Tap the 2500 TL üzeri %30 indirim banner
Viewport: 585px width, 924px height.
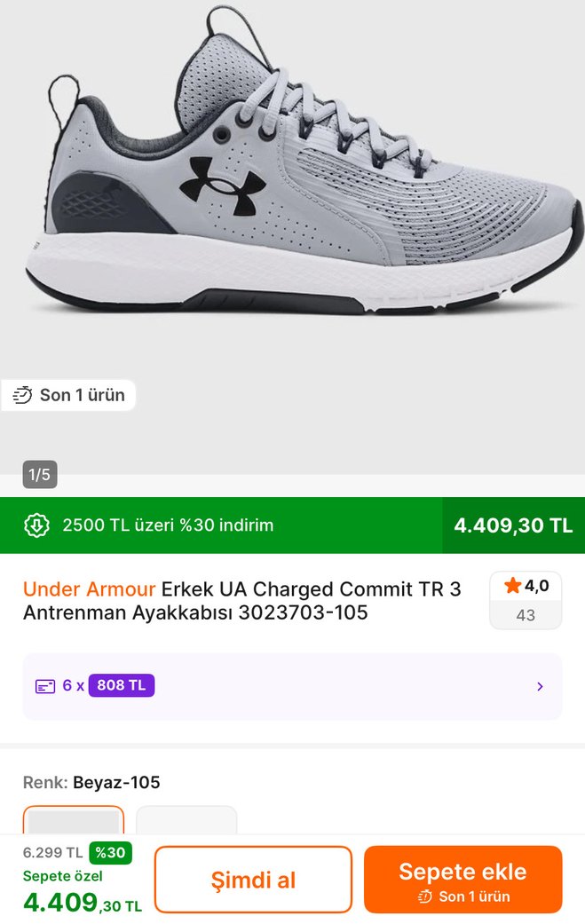[168, 525]
